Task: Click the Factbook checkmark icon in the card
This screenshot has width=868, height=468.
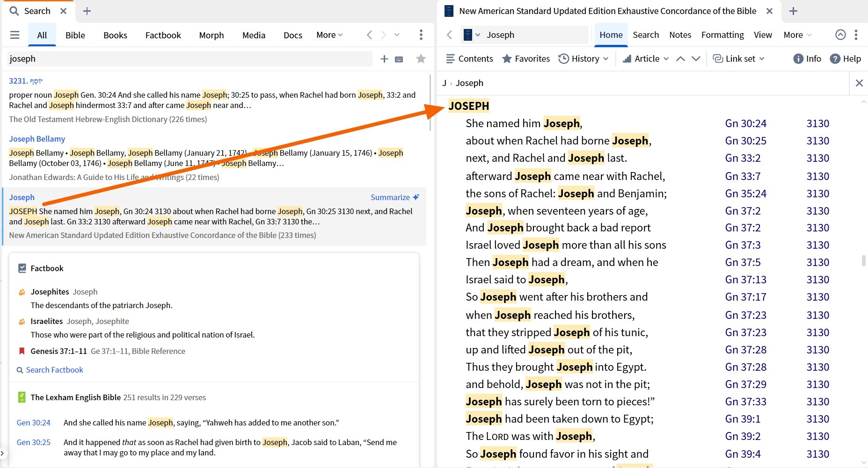Action: click(22, 268)
